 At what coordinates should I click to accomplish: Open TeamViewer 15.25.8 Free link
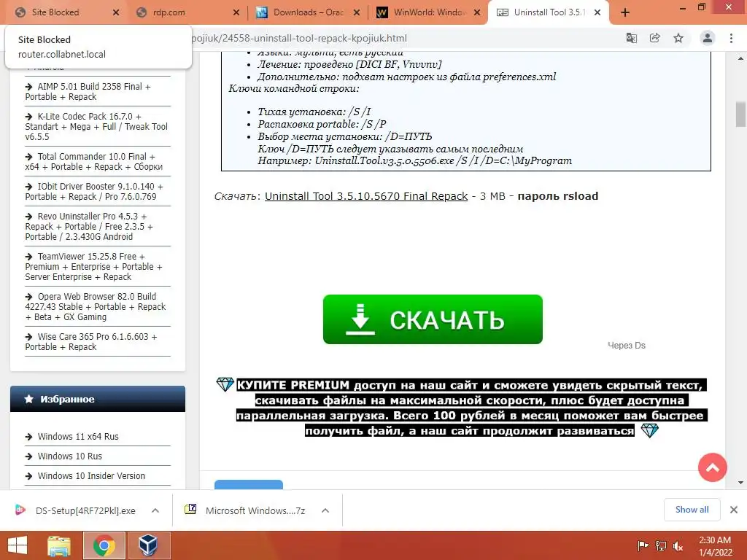94,267
